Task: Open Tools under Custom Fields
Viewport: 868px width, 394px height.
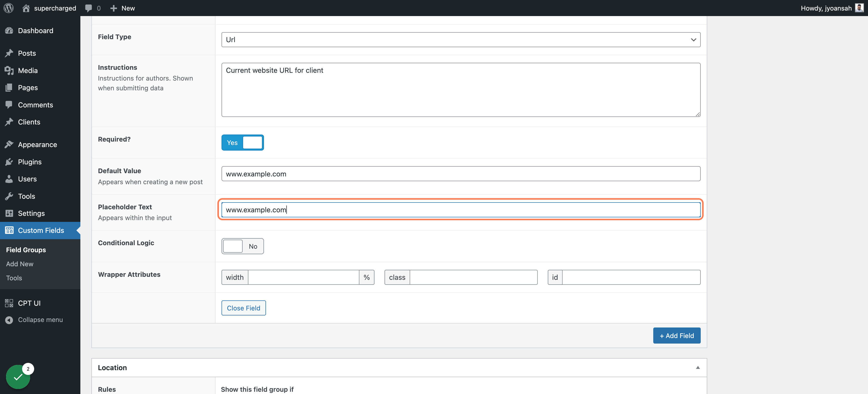Action: pos(14,278)
